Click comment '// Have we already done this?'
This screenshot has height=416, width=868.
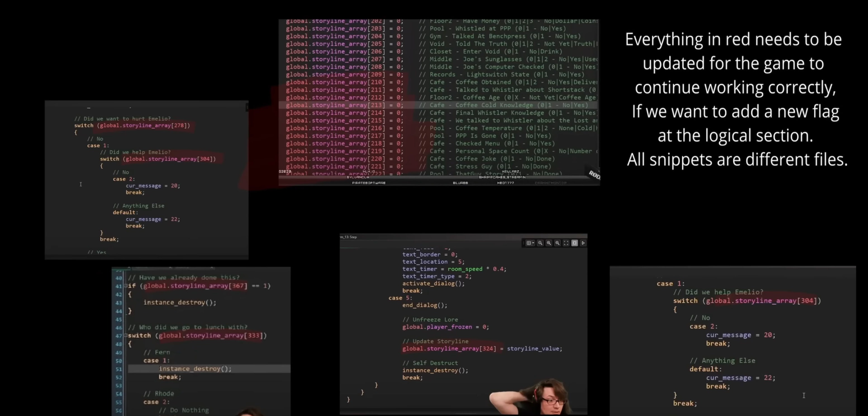pos(184,278)
